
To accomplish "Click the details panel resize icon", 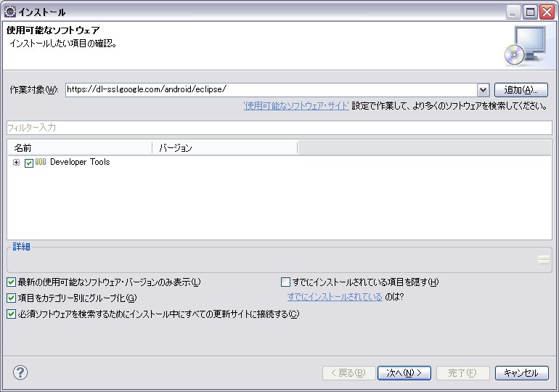I will [x=544, y=259].
